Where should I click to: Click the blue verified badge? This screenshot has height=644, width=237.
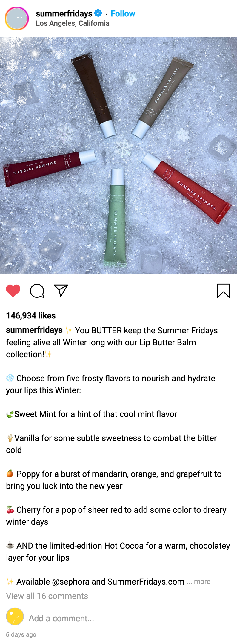[x=98, y=13]
